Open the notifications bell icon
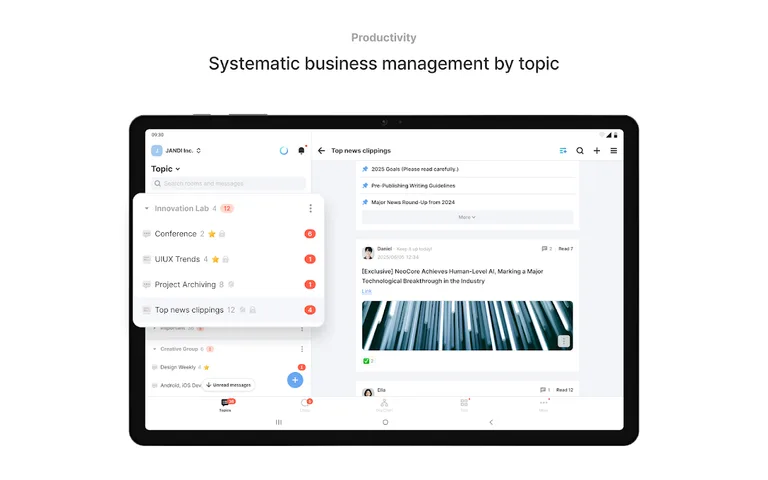 301,151
